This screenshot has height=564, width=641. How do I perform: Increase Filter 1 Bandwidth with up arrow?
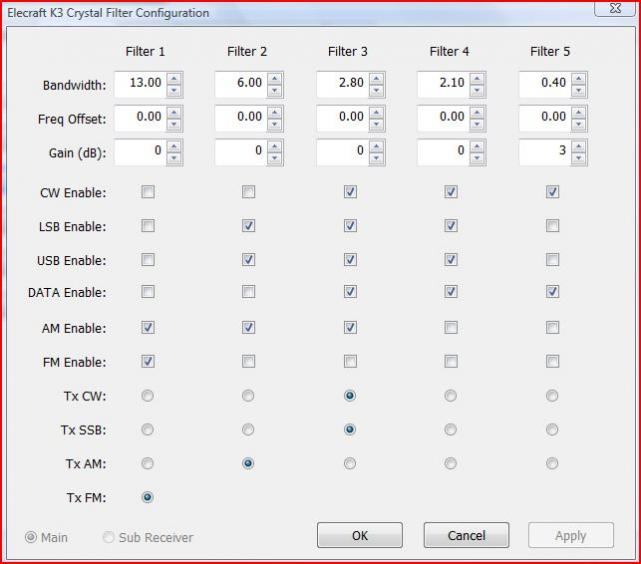pyautogui.click(x=174, y=78)
